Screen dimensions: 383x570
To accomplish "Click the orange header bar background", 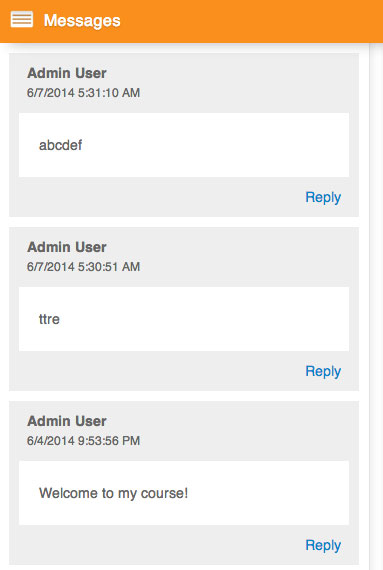I will (251, 21).
